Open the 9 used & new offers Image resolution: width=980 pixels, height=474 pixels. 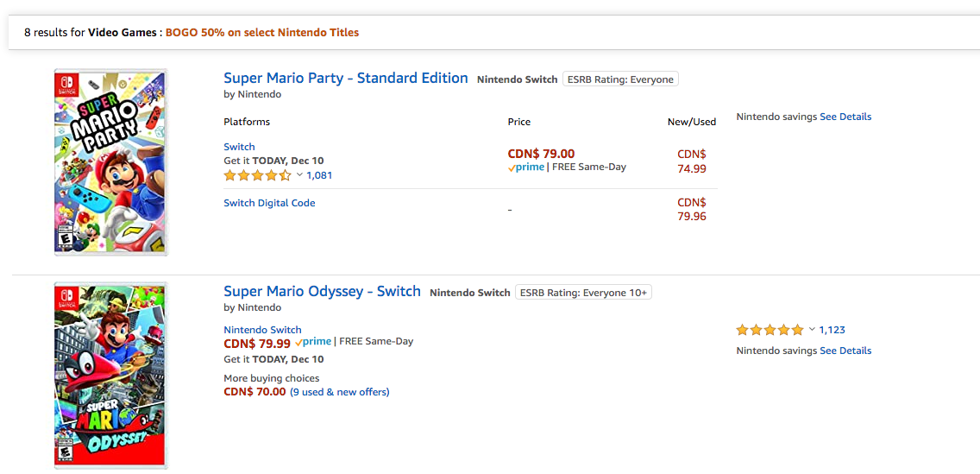coord(340,392)
